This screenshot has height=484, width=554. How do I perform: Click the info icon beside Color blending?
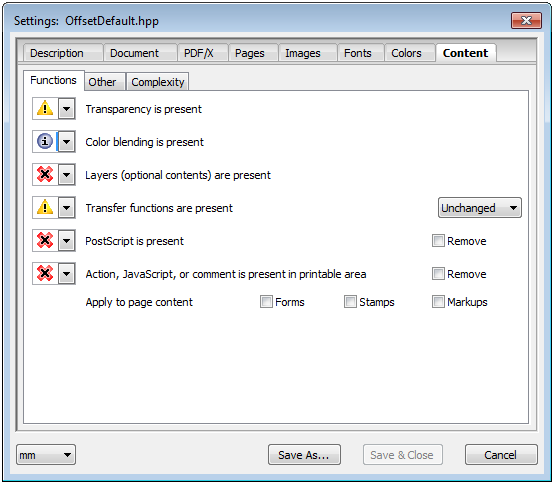tap(45, 142)
